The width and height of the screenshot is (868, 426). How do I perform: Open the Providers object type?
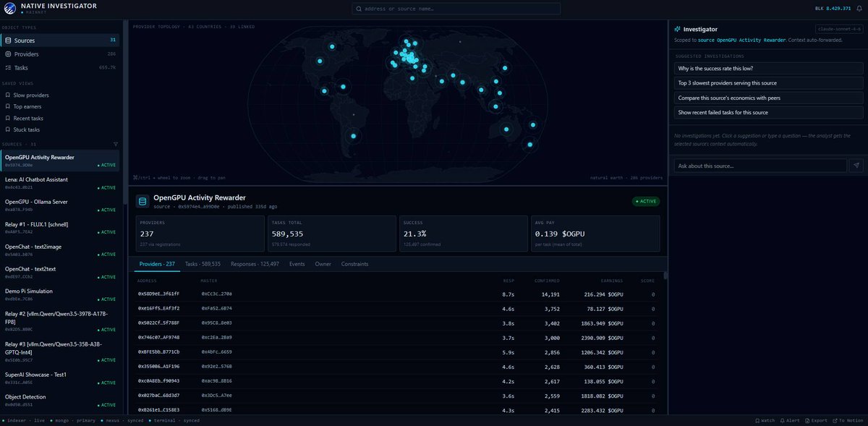pyautogui.click(x=61, y=54)
